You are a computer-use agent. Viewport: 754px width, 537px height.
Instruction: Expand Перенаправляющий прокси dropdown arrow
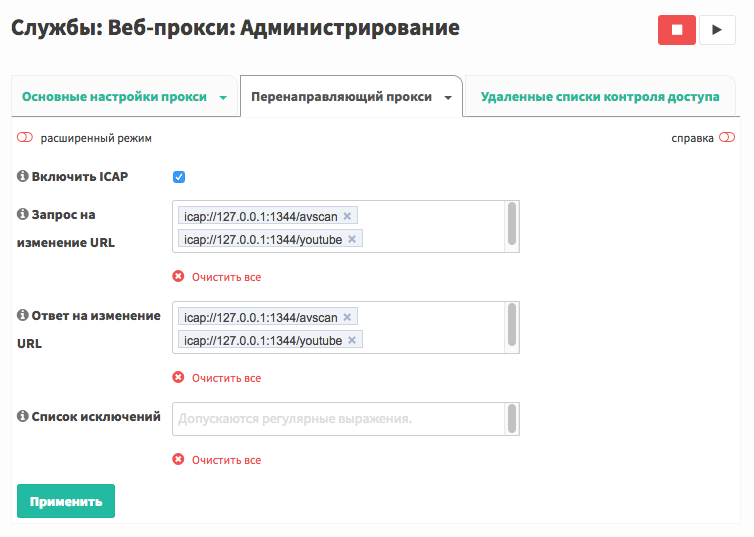pyautogui.click(x=448, y=98)
